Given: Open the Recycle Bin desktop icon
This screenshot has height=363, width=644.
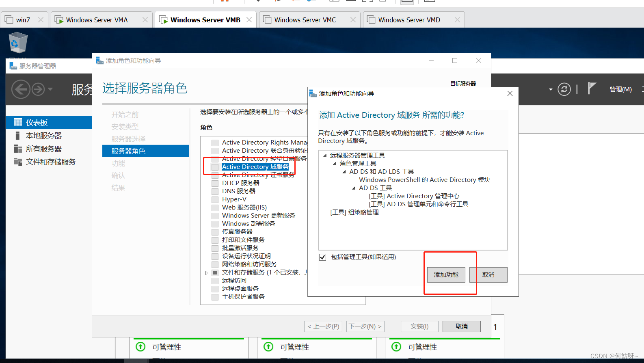Looking at the screenshot, I should [18, 43].
